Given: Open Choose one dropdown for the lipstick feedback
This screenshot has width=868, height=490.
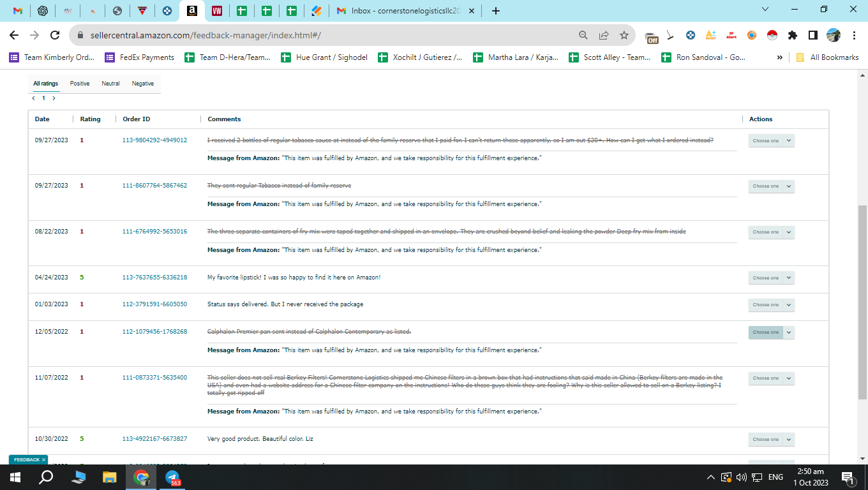Looking at the screenshot, I should click(x=771, y=278).
